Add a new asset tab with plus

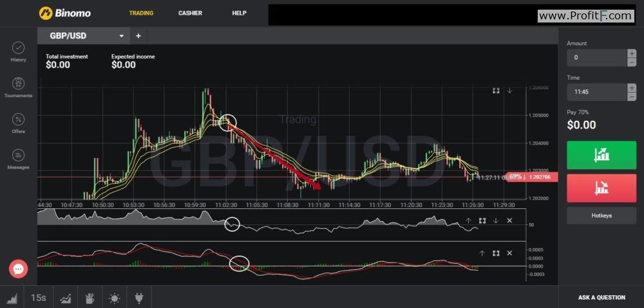(x=138, y=36)
